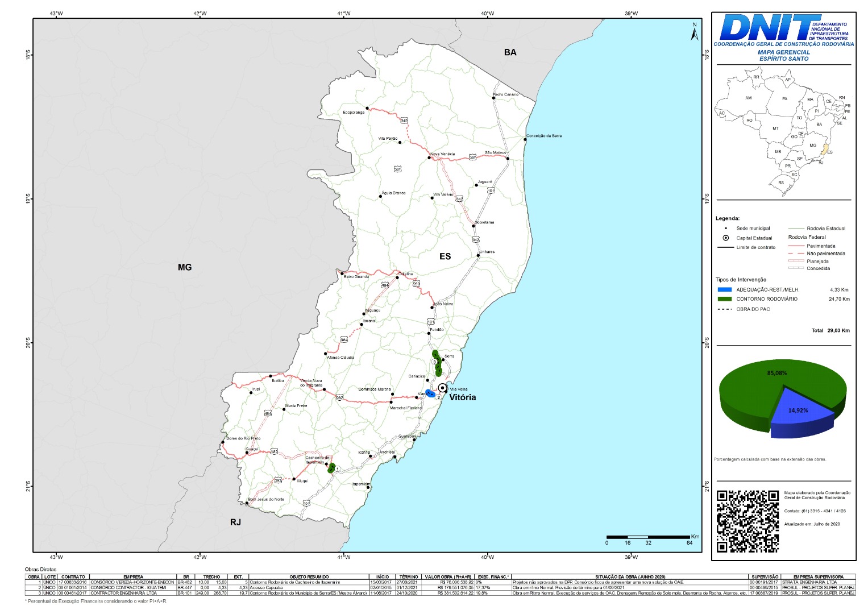Click the Ecoporanga city label
Viewport: 868px width, 614px height.
point(354,113)
